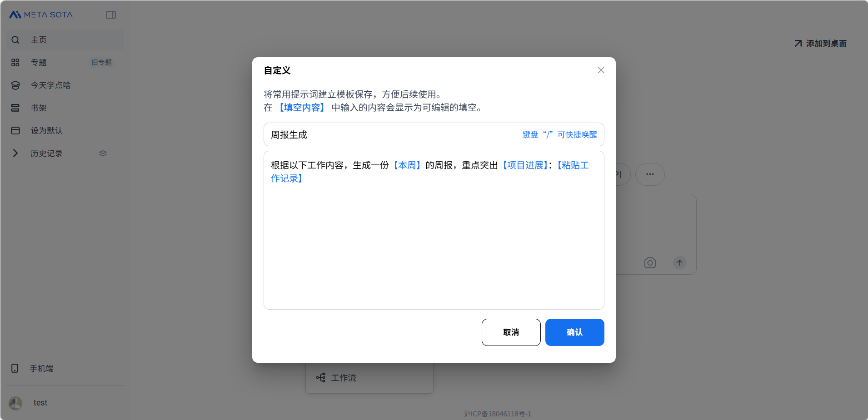The width and height of the screenshot is (868, 420).
Task: Click the 旧专题 badge
Action: coord(101,63)
